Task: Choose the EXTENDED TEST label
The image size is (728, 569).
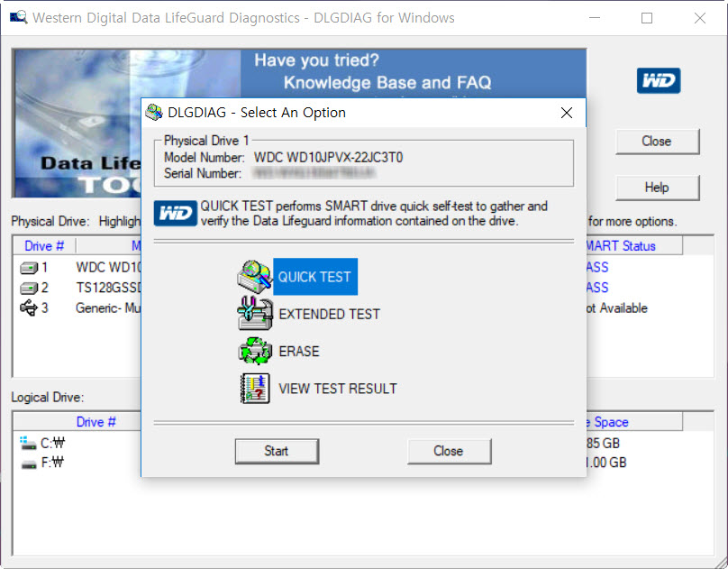Action: [x=329, y=314]
